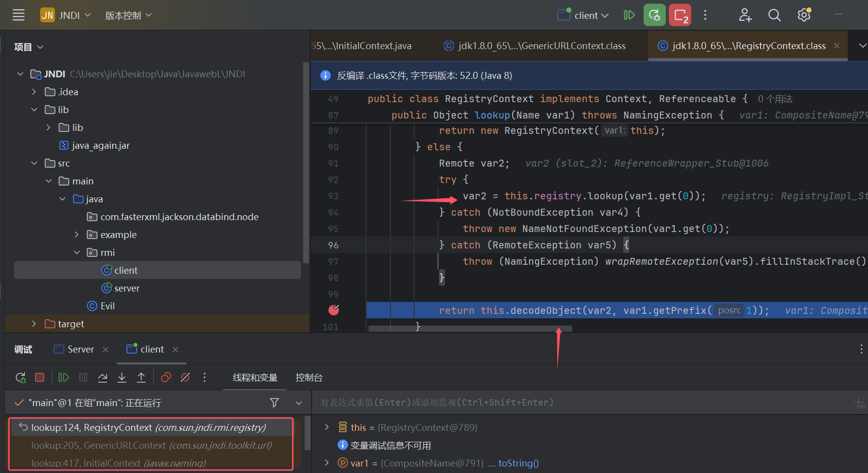Toggle Mute Breakpoints icon

pos(185,378)
